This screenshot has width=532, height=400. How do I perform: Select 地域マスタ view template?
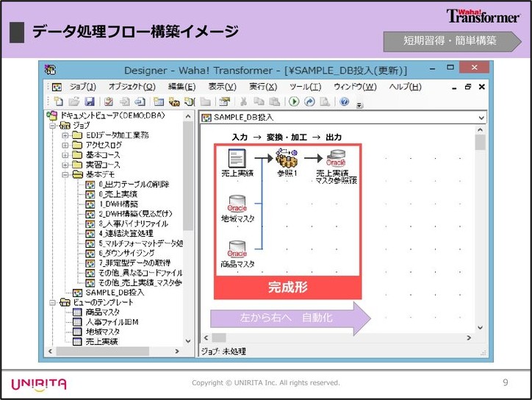tap(102, 332)
